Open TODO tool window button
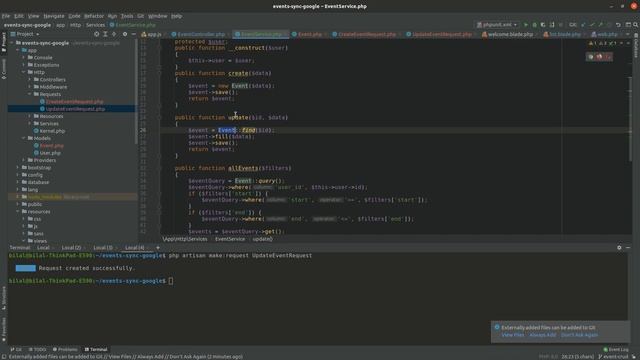Screen dimensions: 640x360 coord(37,349)
